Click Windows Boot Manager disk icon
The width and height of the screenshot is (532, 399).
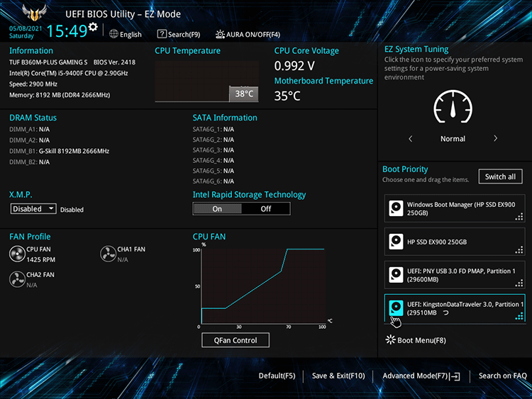396,208
